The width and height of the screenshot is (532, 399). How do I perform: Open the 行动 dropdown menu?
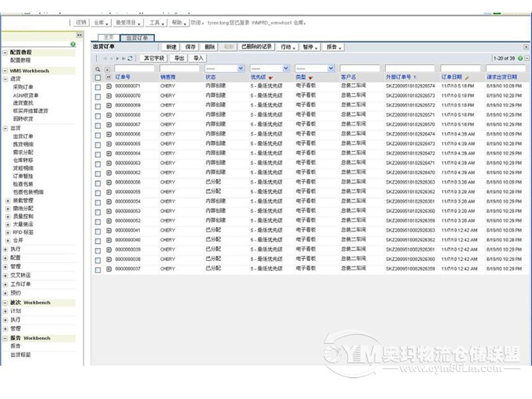(x=288, y=47)
